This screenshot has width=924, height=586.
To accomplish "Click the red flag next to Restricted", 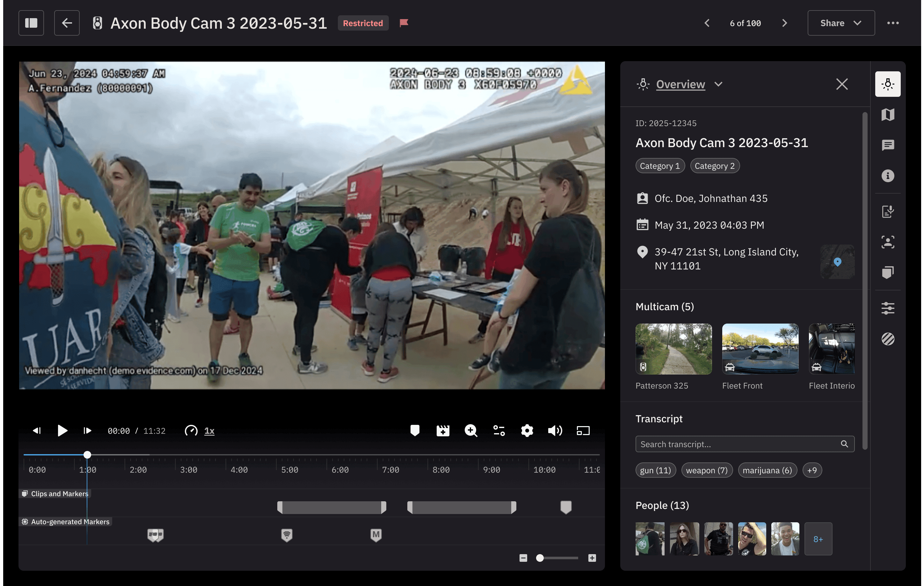I will (404, 23).
